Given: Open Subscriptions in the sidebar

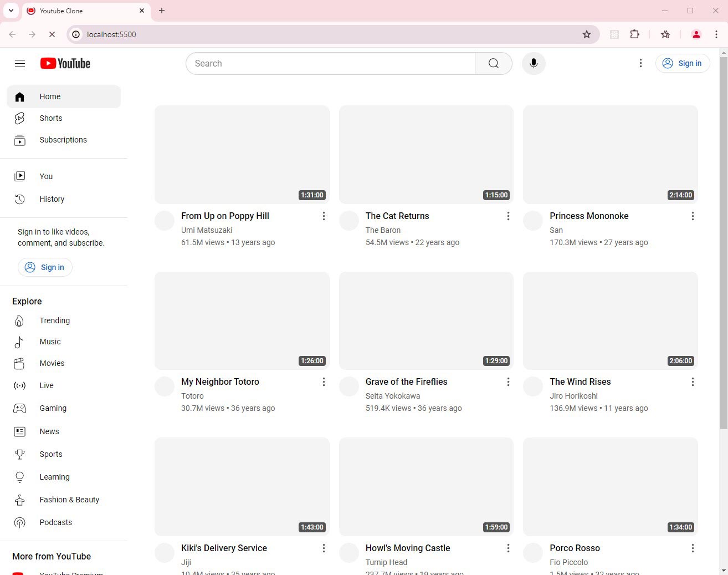Looking at the screenshot, I should (x=64, y=140).
